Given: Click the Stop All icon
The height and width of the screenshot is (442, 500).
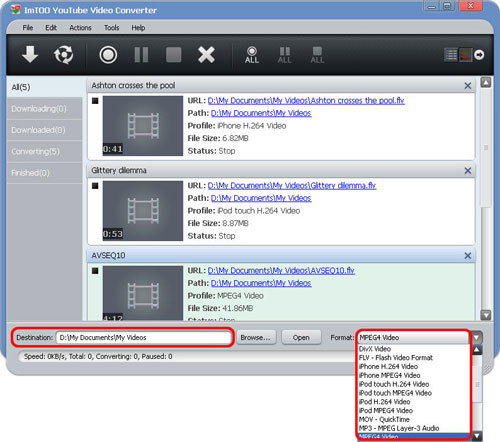Looking at the screenshot, I should click(317, 55).
